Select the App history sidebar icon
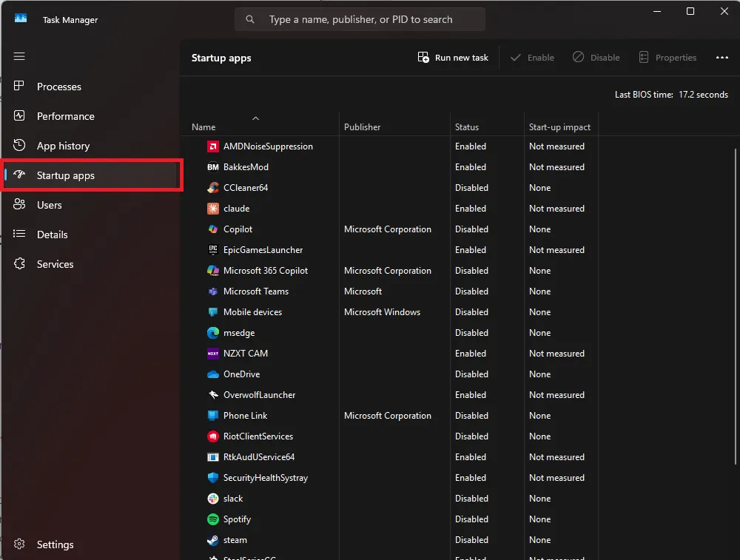The width and height of the screenshot is (740, 560). 18,146
